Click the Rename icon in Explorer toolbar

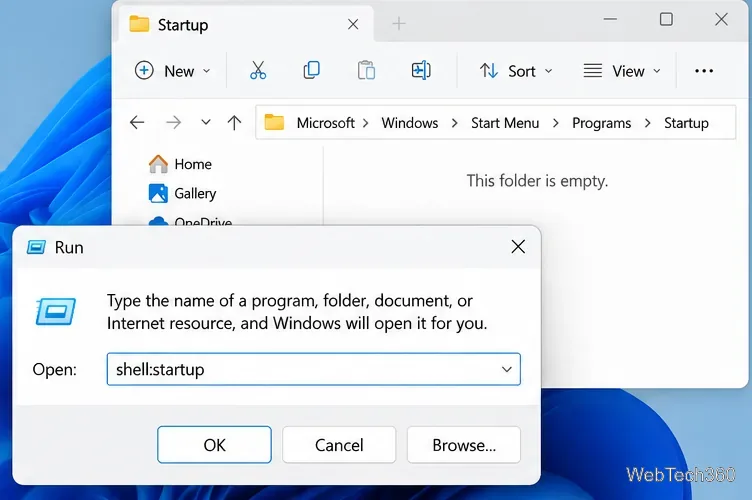(x=421, y=70)
